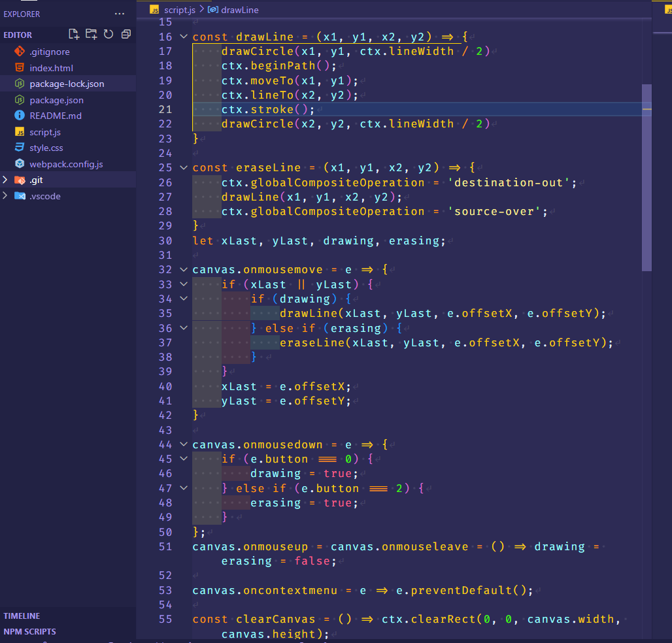Click the New File icon in Explorer
The height and width of the screenshot is (643, 672).
pos(74,34)
